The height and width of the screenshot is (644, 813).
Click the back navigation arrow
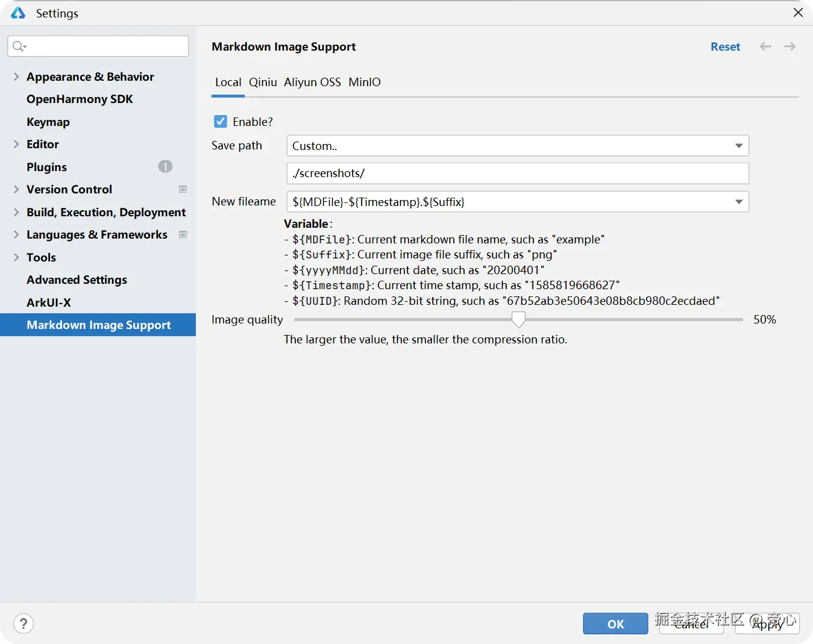tap(765, 46)
